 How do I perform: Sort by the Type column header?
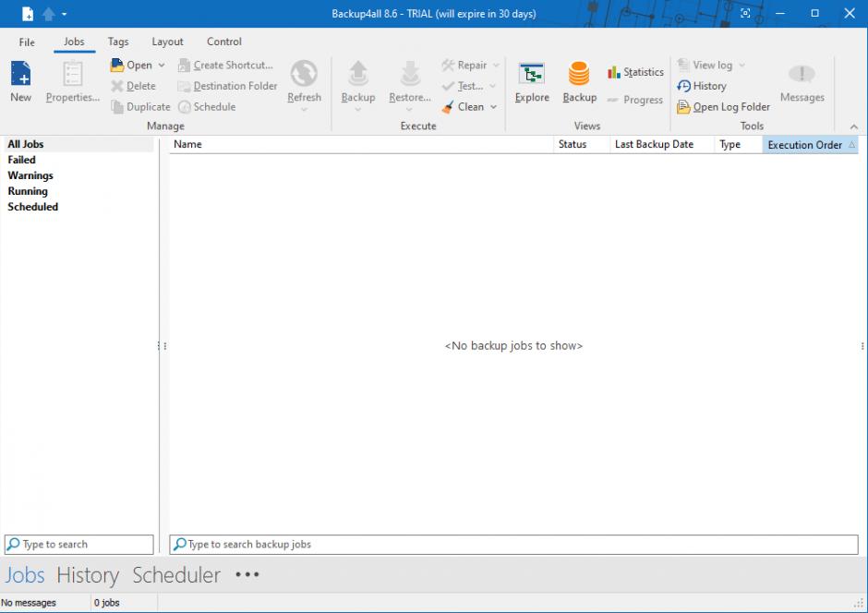pyautogui.click(x=739, y=144)
